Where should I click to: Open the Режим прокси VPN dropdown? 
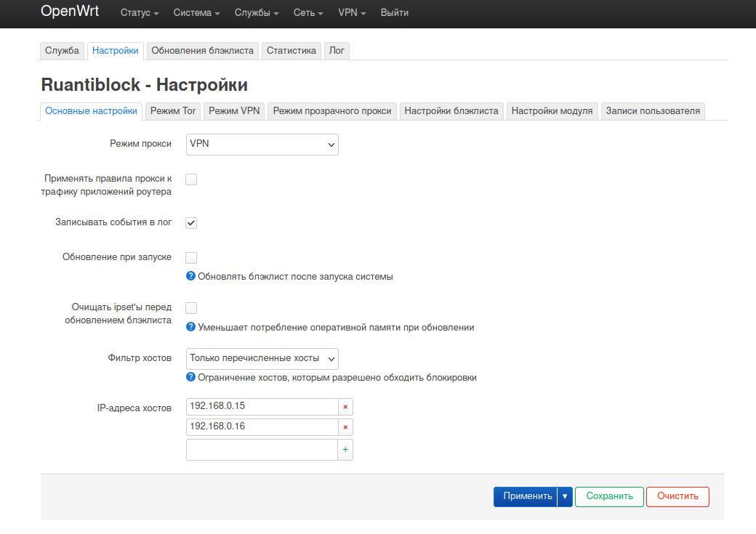coord(262,145)
